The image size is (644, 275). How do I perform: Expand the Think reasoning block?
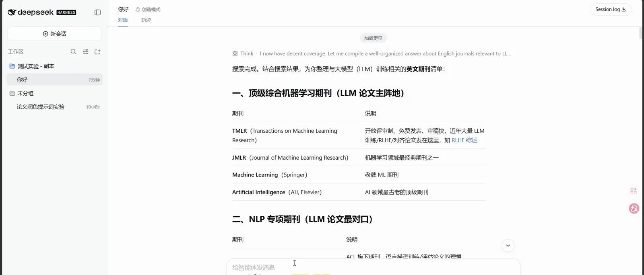tap(372, 53)
